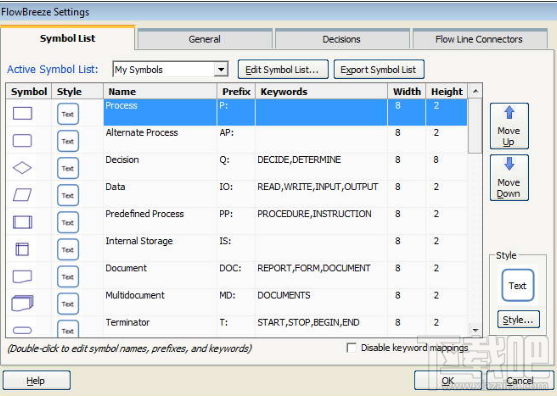
Task: Click the Process rectangle symbol icon
Action: 22,114
